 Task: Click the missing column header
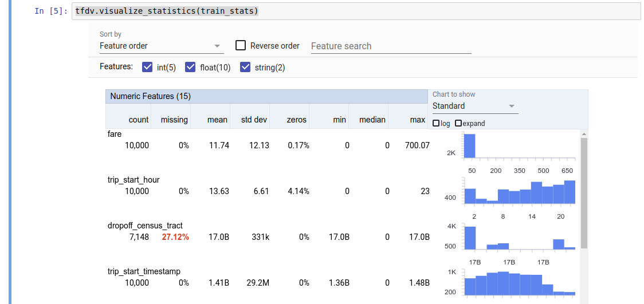[x=174, y=120]
